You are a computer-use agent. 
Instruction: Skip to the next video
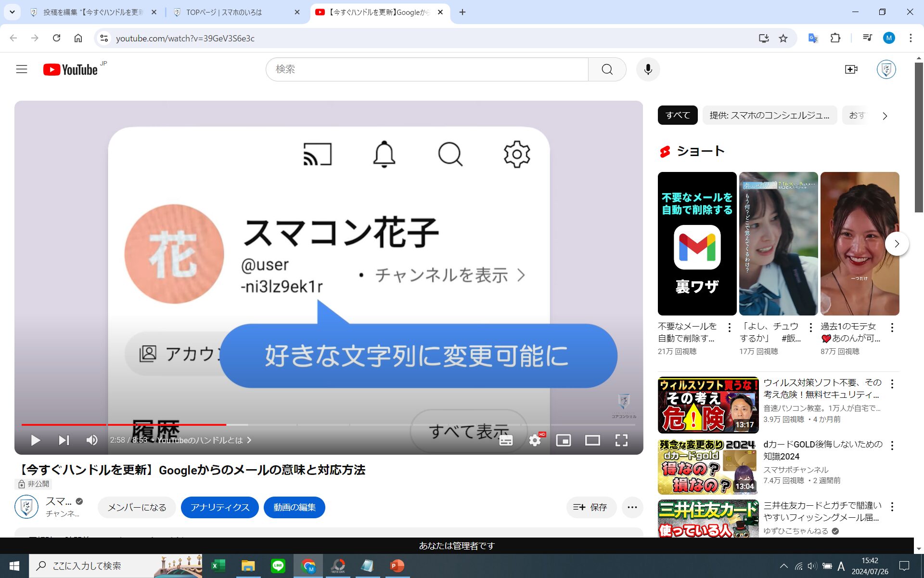(64, 440)
